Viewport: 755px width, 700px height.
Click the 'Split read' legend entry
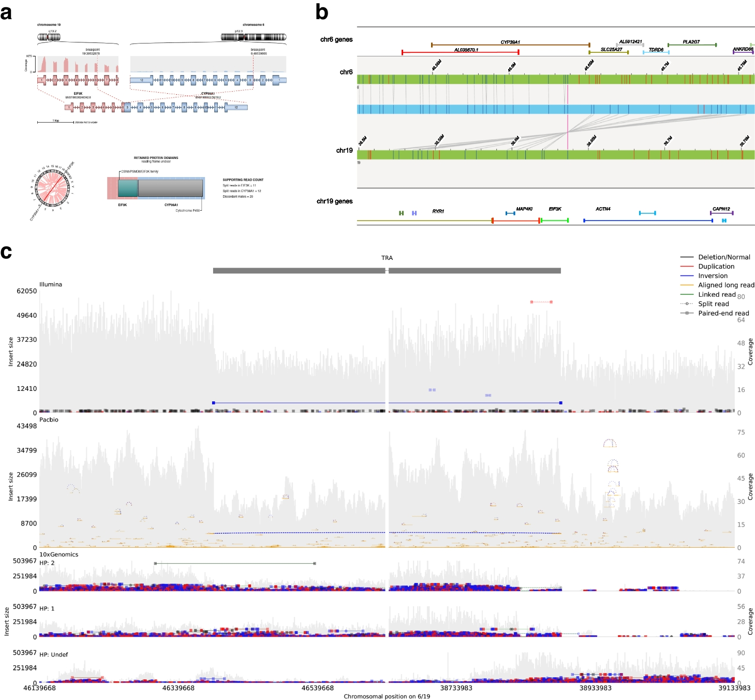(x=704, y=304)
